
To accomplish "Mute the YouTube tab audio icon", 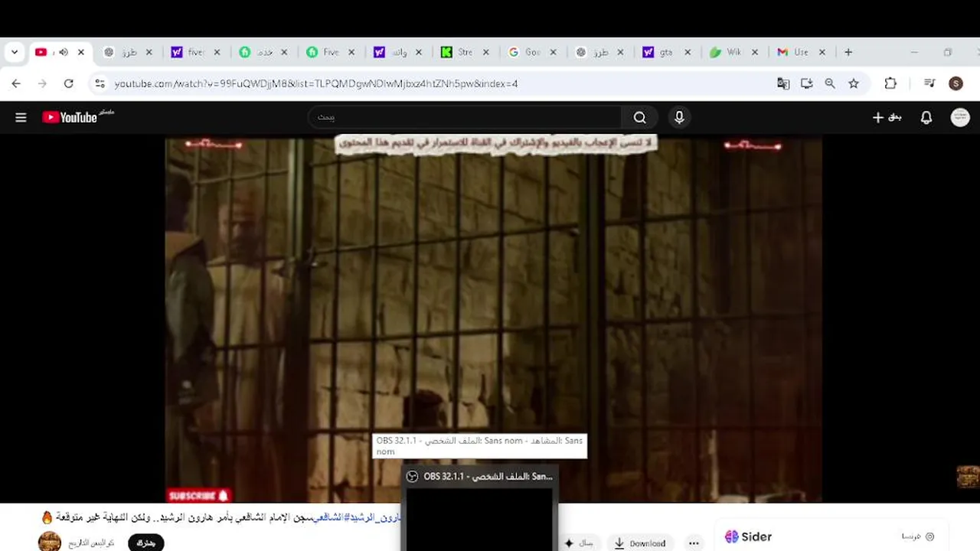I will point(63,52).
